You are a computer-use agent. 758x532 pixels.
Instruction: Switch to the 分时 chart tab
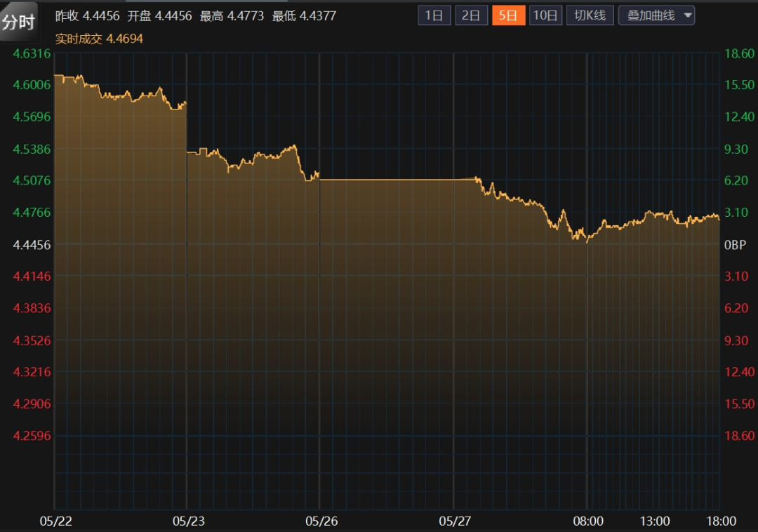[x=18, y=22]
